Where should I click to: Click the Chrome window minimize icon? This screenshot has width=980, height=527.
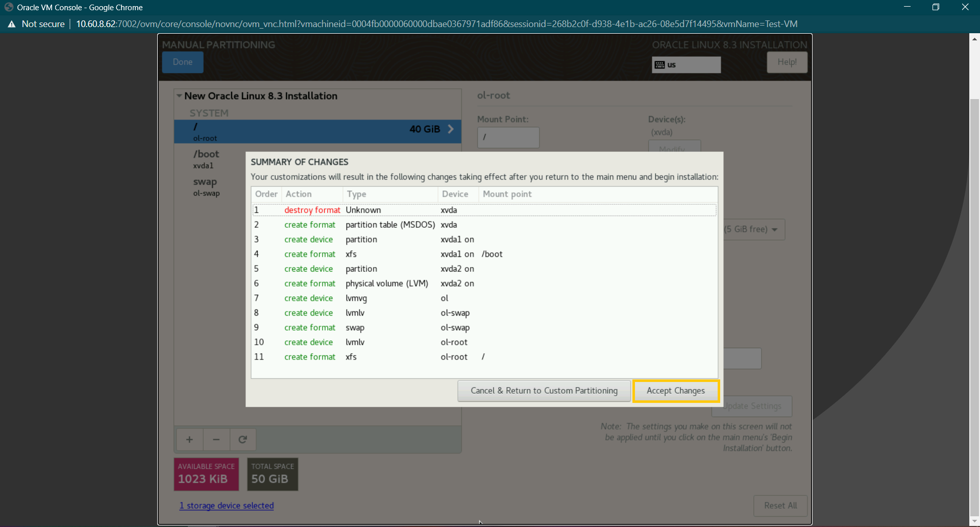pyautogui.click(x=907, y=7)
